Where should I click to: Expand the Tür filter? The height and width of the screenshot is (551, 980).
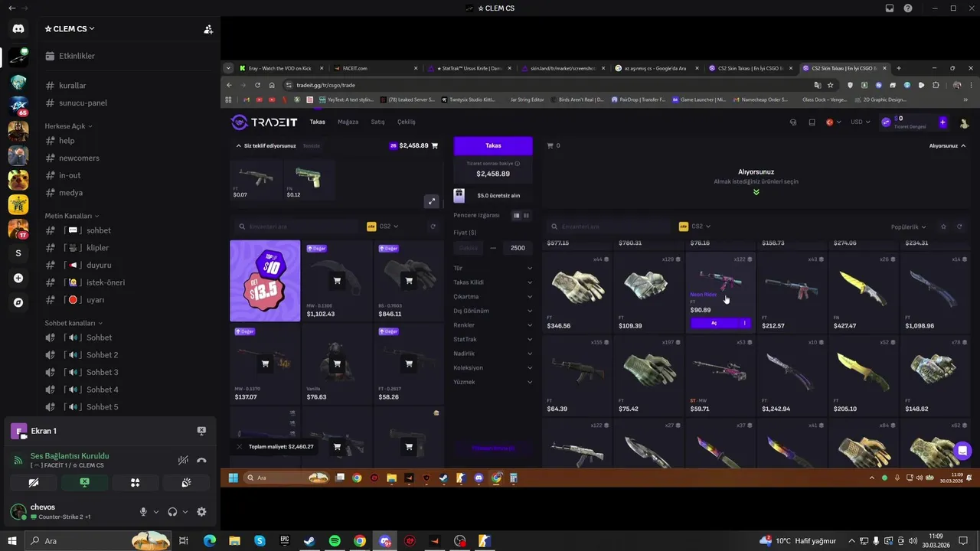(x=493, y=268)
